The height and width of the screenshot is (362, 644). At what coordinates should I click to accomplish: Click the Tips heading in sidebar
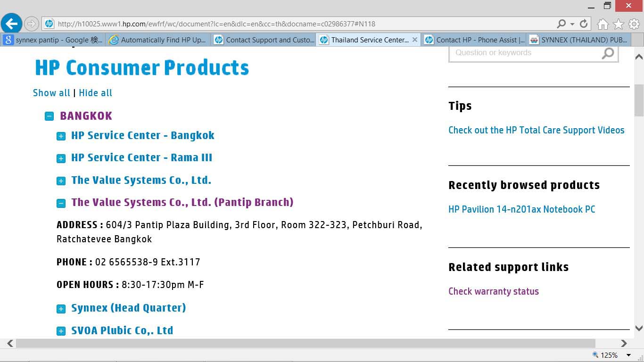click(460, 106)
